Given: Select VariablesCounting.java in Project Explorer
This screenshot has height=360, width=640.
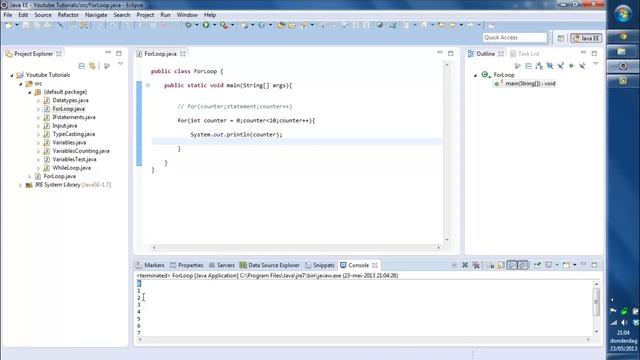Looking at the screenshot, I should 81,151.
